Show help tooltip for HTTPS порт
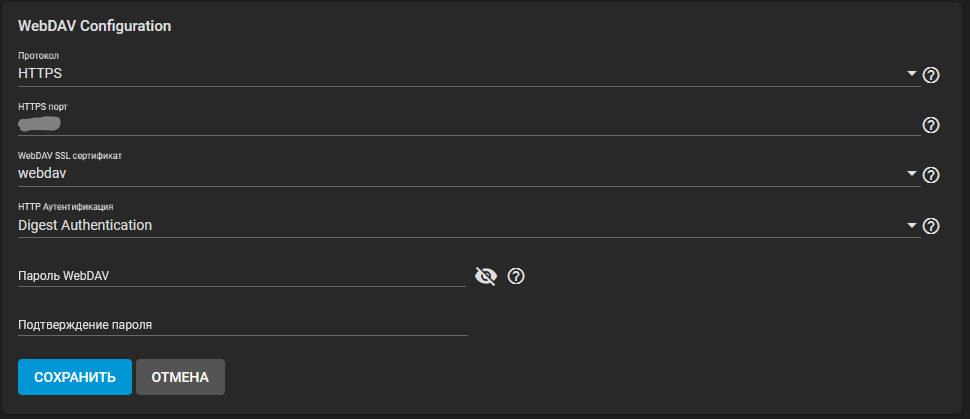Viewport: 970px width, 419px height. click(931, 125)
